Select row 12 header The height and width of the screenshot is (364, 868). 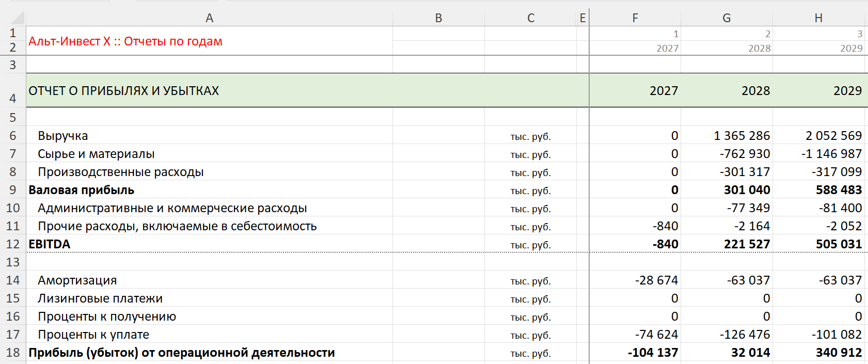point(13,244)
